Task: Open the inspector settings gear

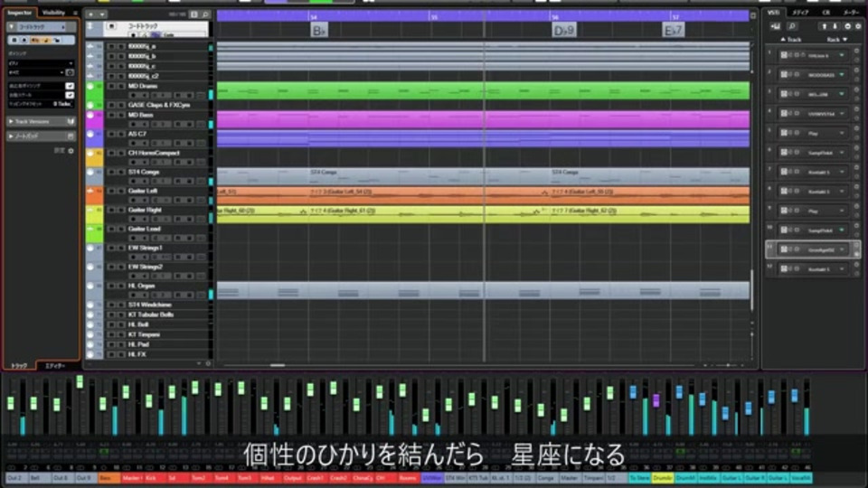Action: 71,151
